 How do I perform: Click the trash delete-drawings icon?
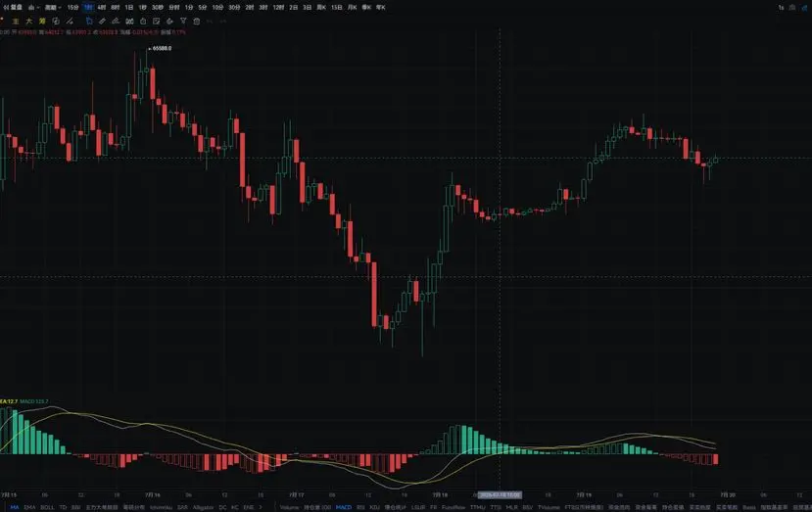tap(197, 22)
